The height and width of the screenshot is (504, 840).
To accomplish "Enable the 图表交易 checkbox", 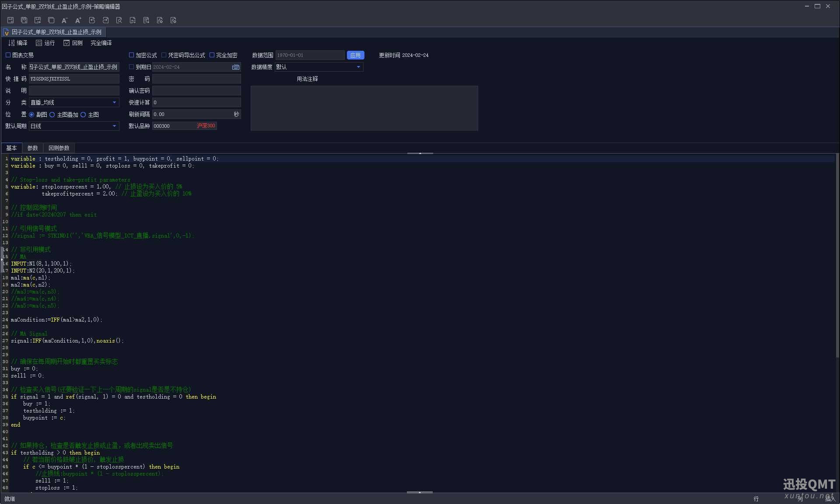I will click(8, 55).
